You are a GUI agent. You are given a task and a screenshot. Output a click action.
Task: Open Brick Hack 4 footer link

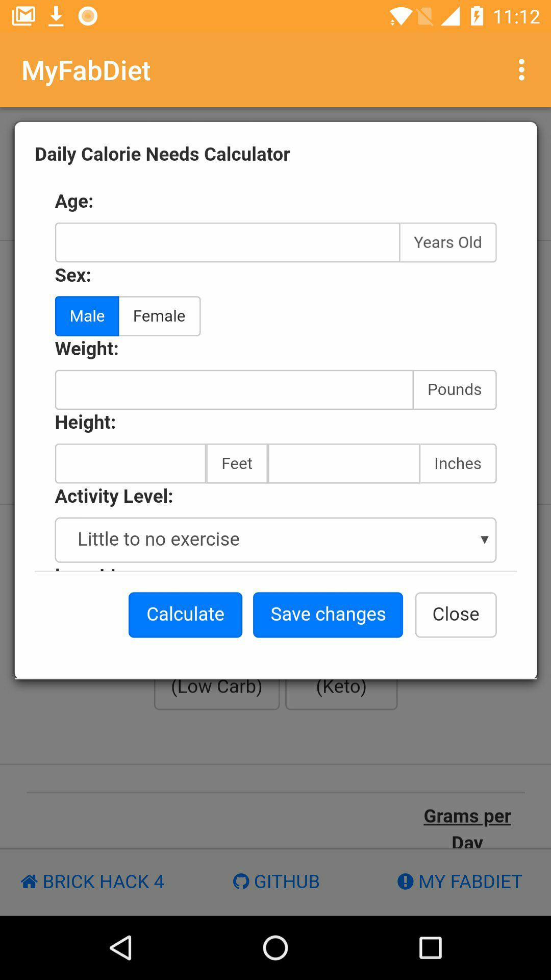(92, 881)
